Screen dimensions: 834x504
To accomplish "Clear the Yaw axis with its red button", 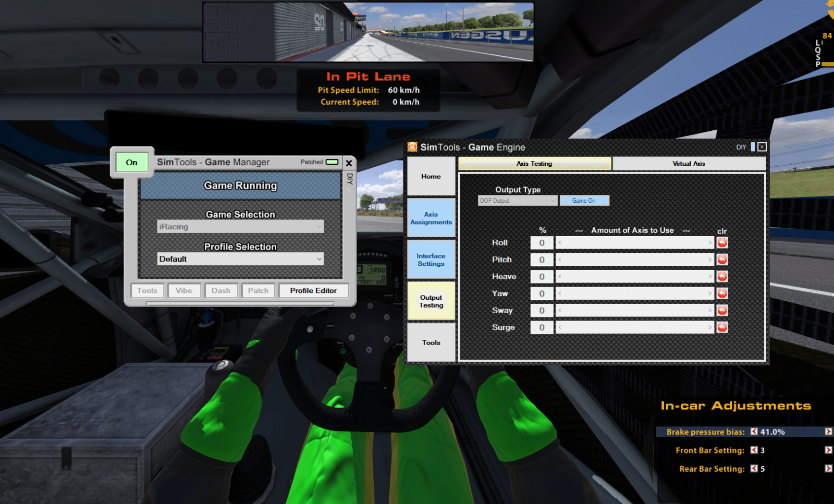I will pos(722,293).
